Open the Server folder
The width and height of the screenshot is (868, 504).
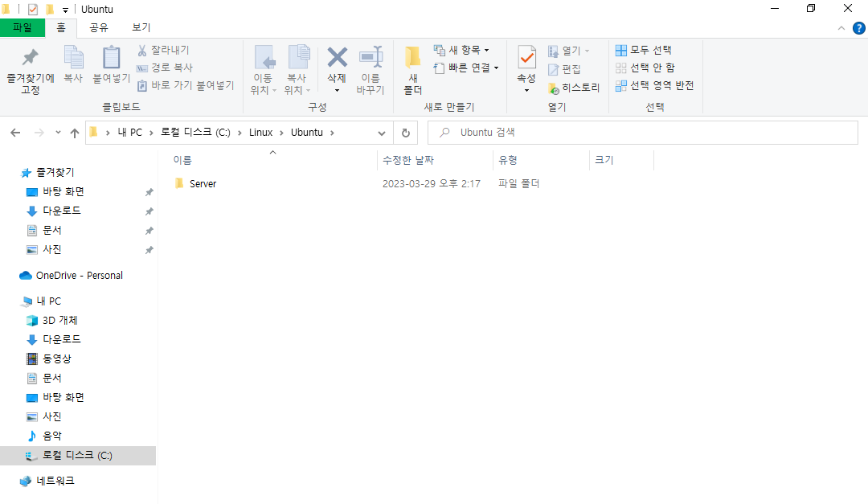203,184
